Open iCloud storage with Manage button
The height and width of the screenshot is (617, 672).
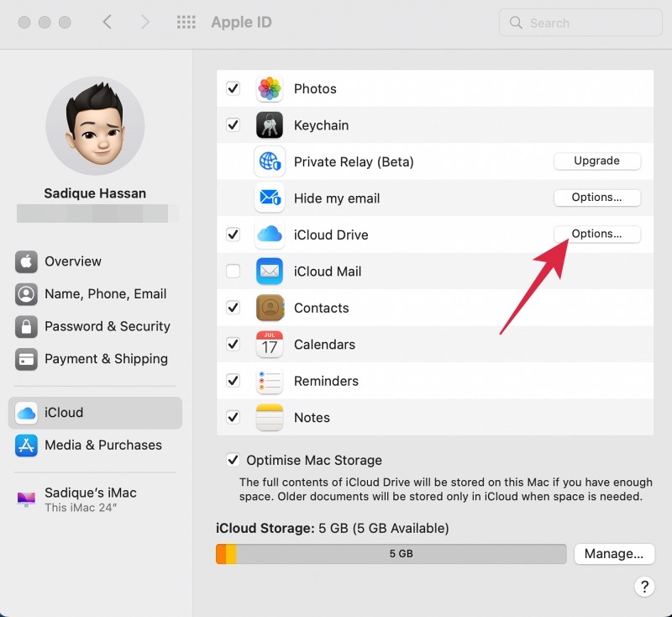coord(614,553)
